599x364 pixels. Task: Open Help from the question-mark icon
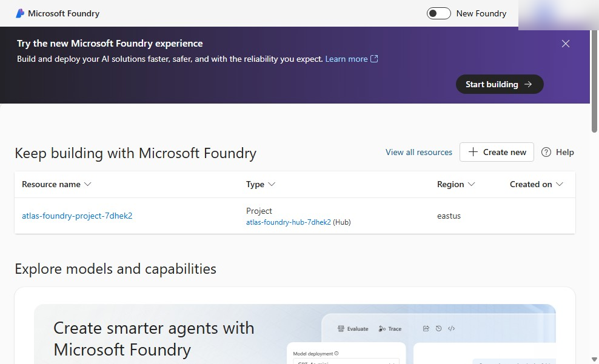546,152
